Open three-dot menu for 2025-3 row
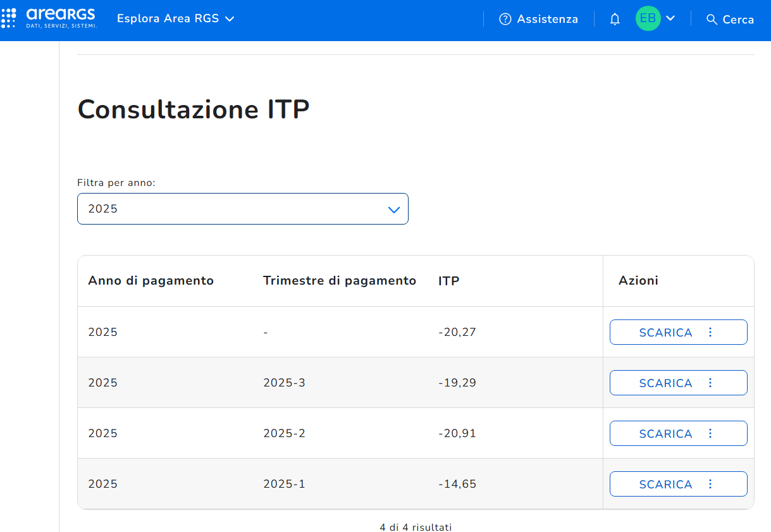 (710, 383)
